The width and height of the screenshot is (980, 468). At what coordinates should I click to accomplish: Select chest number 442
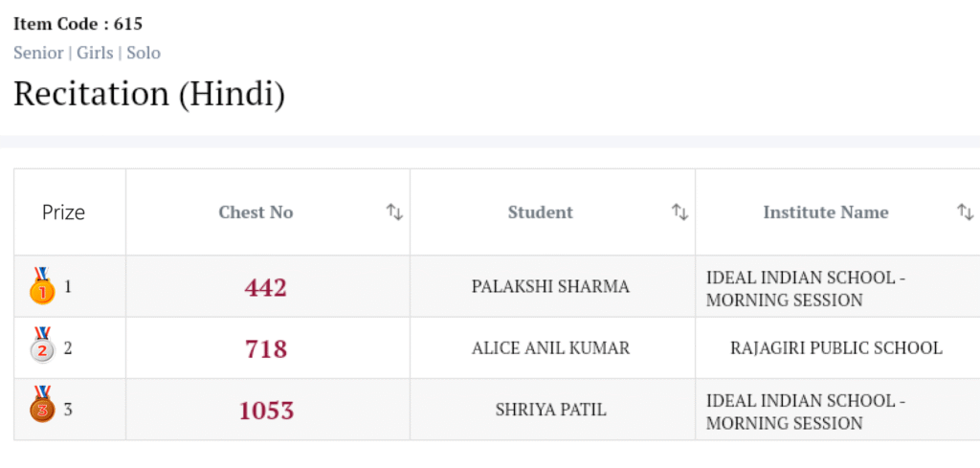tap(266, 287)
